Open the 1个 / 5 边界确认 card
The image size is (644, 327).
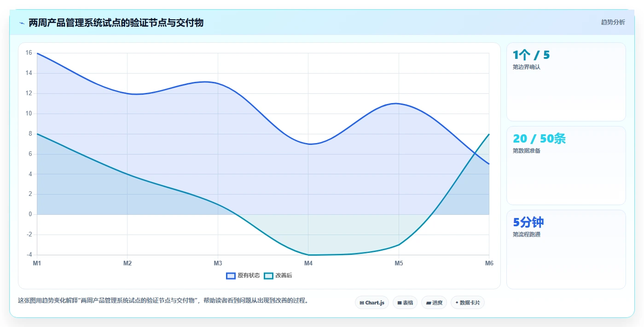(566, 82)
